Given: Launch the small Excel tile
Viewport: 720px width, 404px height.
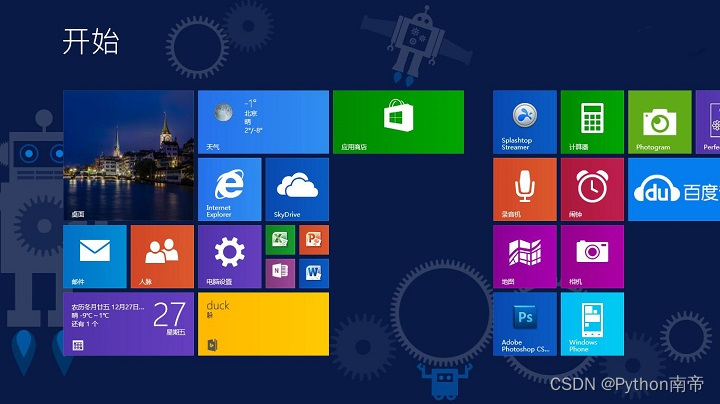Looking at the screenshot, I should pos(280,240).
